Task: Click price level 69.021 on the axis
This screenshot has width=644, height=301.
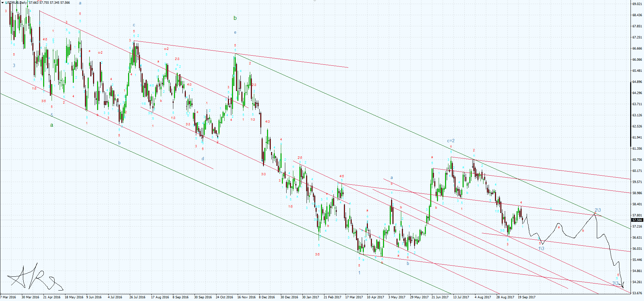Action: 637,4
